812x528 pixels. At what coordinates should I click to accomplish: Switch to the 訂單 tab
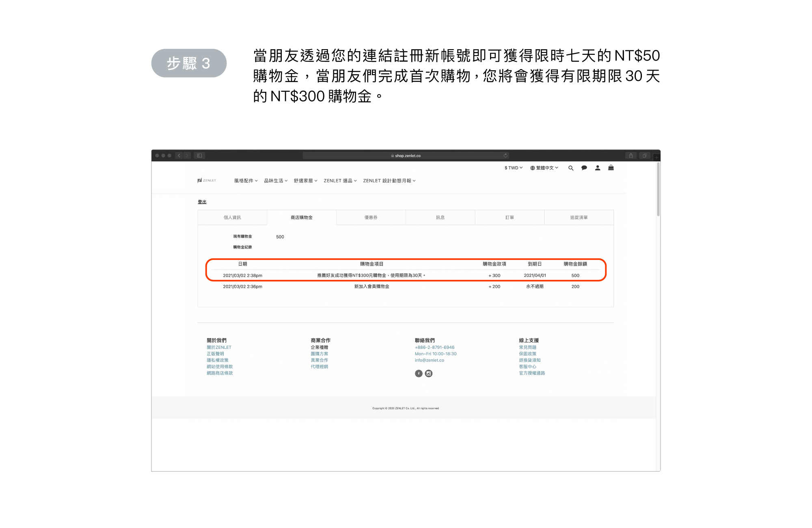pos(510,218)
